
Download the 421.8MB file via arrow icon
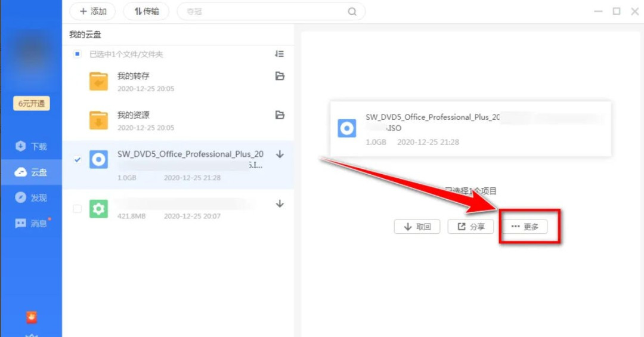(280, 204)
